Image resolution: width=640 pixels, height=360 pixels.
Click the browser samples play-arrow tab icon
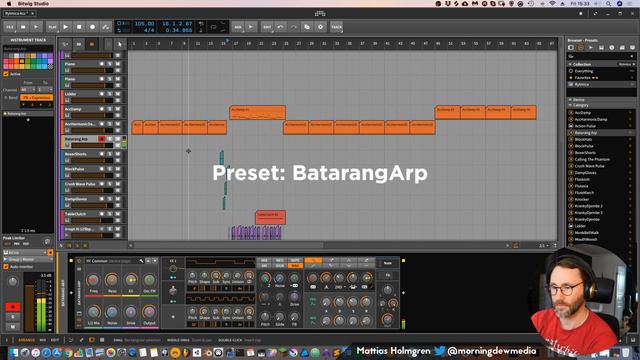coord(591,48)
